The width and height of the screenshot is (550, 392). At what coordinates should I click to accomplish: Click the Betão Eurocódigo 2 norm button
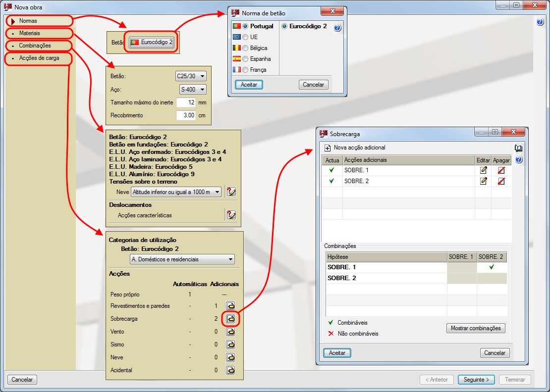point(152,42)
